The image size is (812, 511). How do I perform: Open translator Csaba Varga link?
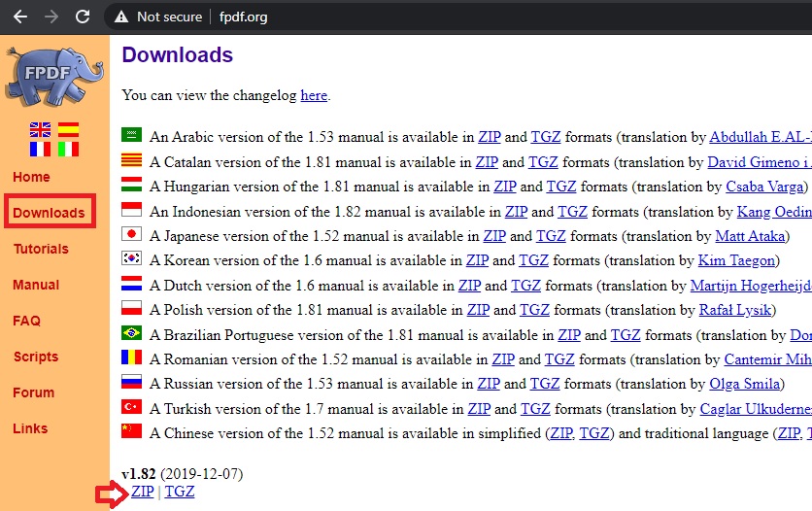[764, 187]
